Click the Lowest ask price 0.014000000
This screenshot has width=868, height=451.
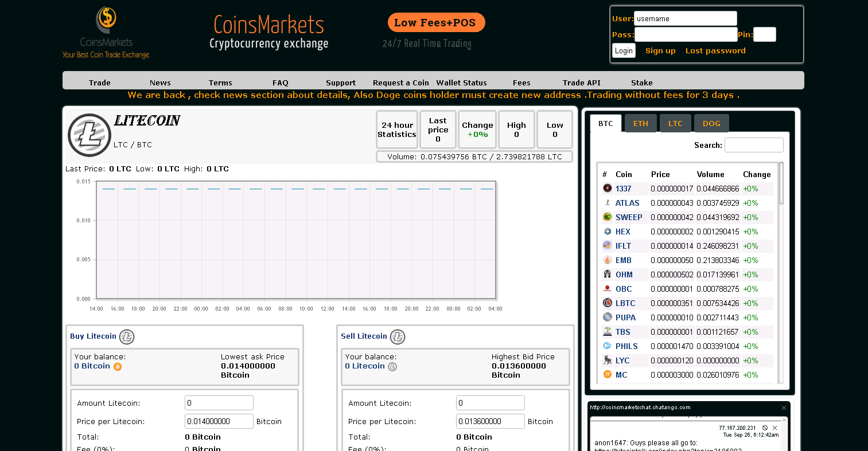tap(248, 366)
